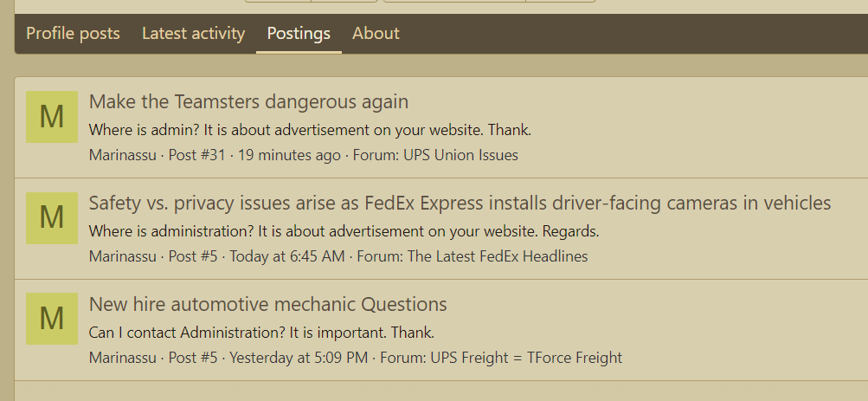Open thread about FedEx driver-facing cameras
This screenshot has height=401, width=868.
(460, 204)
